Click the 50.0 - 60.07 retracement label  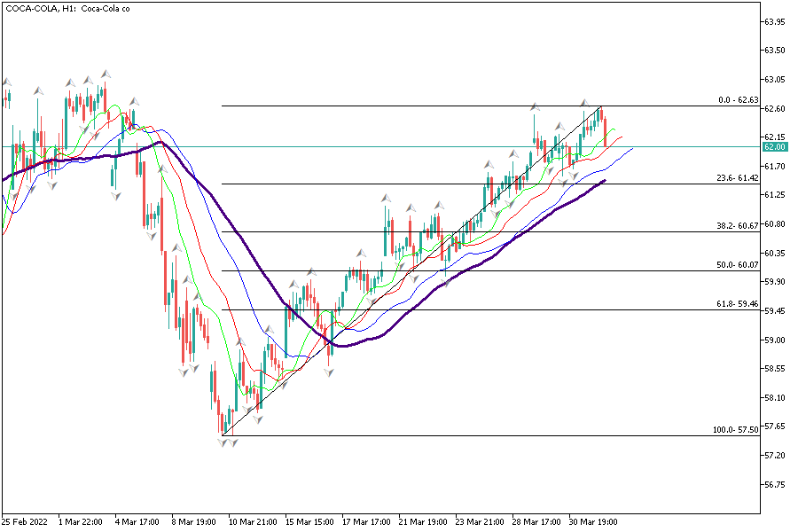coord(737,265)
